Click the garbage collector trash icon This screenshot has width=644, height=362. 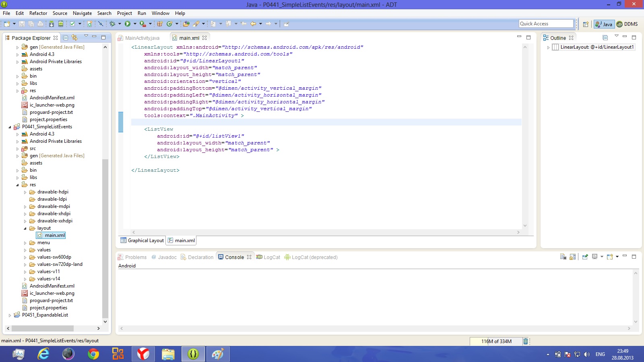(525, 341)
